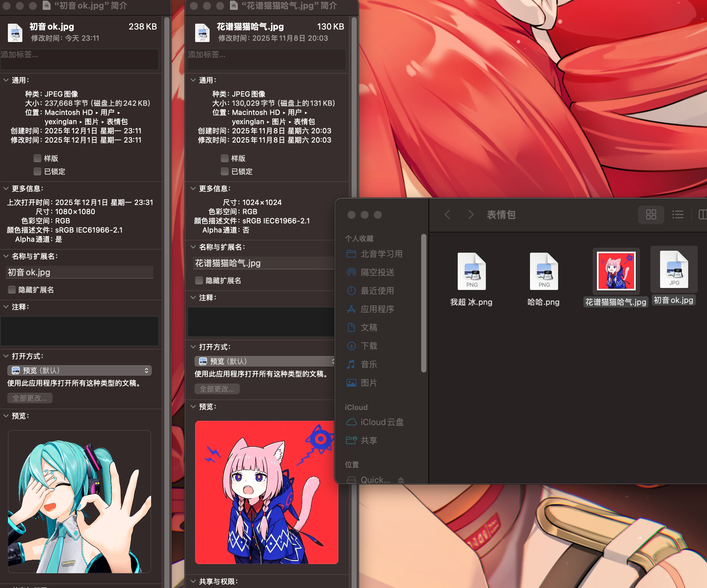Toggle 隐藏扩展名 for 初音 ok.jpg

pos(12,290)
